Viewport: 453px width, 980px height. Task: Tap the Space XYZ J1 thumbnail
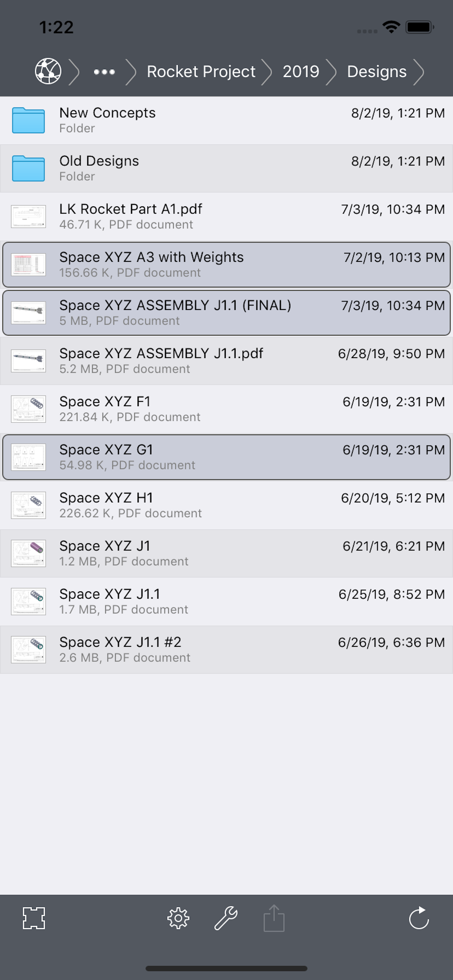[28, 553]
